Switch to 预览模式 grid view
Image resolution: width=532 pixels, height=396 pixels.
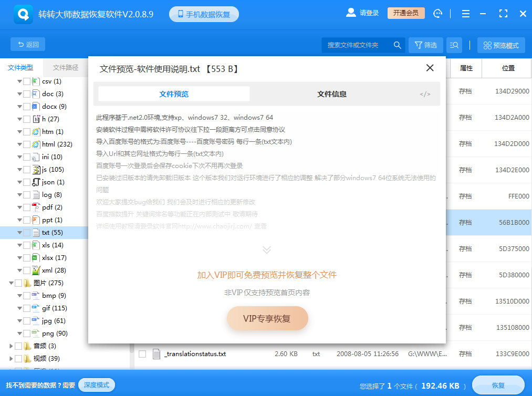500,45
